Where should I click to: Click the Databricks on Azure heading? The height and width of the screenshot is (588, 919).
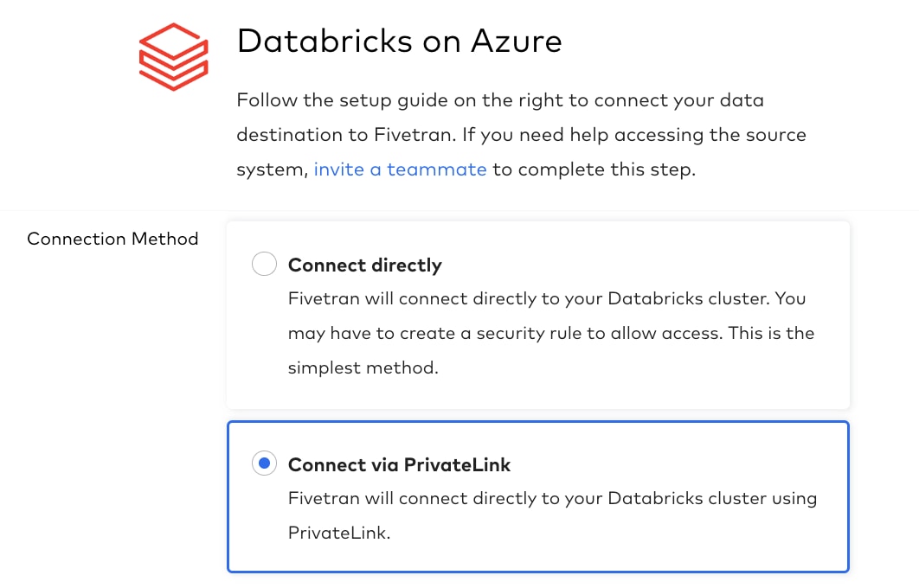[399, 41]
